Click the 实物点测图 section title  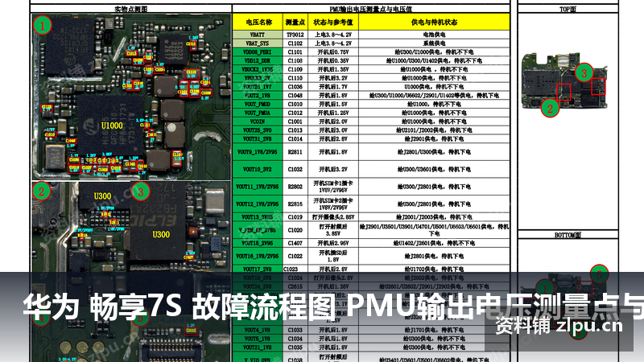click(130, 9)
